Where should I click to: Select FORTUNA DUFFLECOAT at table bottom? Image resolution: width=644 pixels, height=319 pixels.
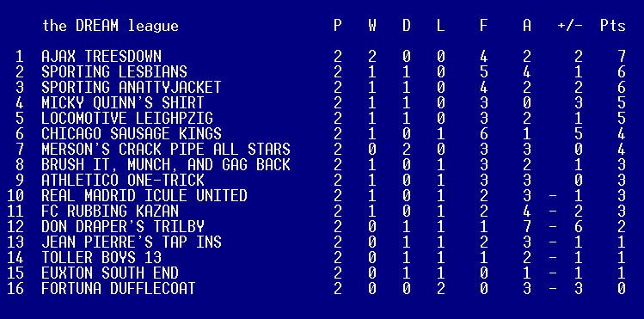click(119, 289)
